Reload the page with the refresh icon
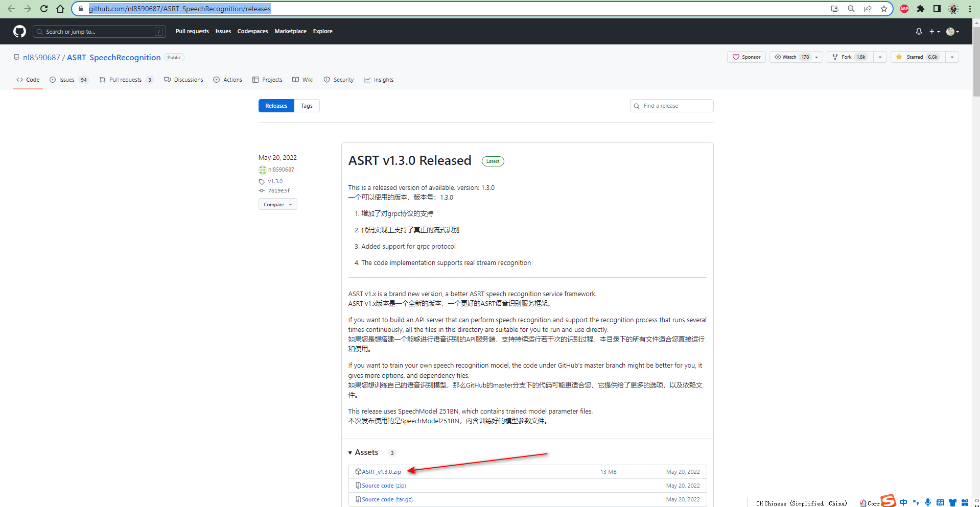This screenshot has height=507, width=980. click(44, 9)
